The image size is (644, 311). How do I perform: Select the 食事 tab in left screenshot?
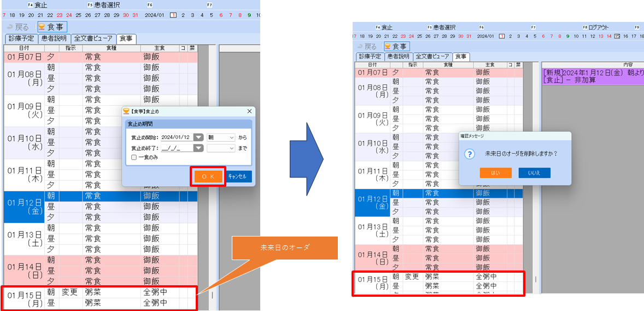126,39
